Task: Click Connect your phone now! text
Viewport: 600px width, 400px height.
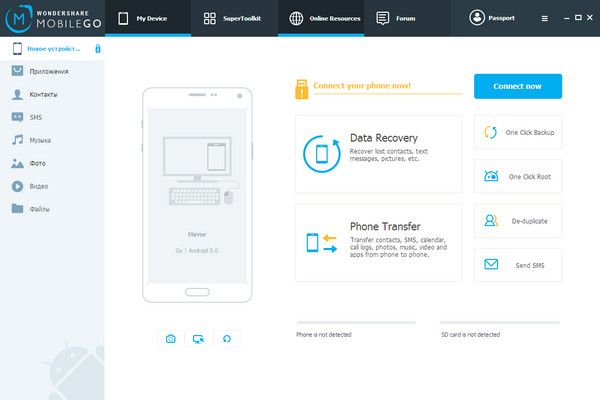Action: point(362,85)
